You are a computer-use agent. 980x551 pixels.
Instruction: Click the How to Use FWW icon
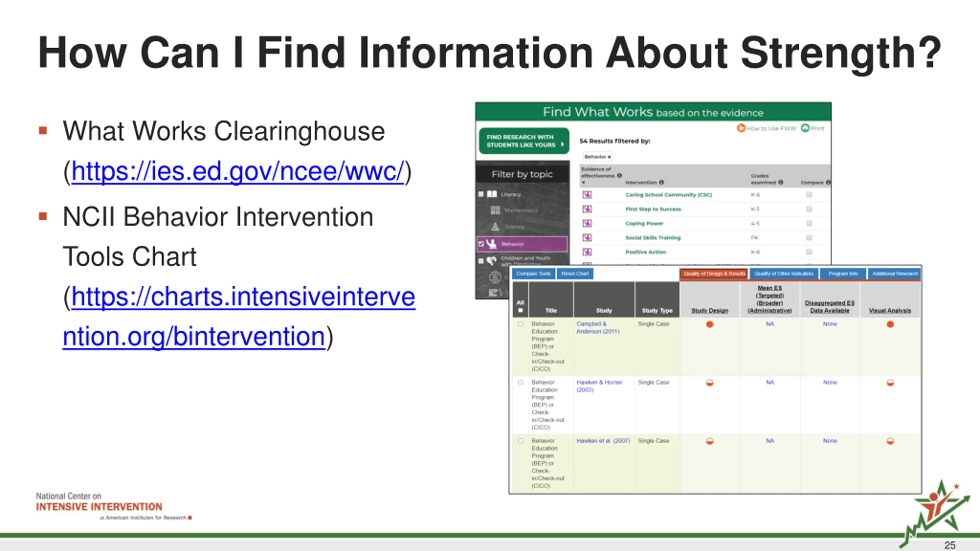[741, 128]
